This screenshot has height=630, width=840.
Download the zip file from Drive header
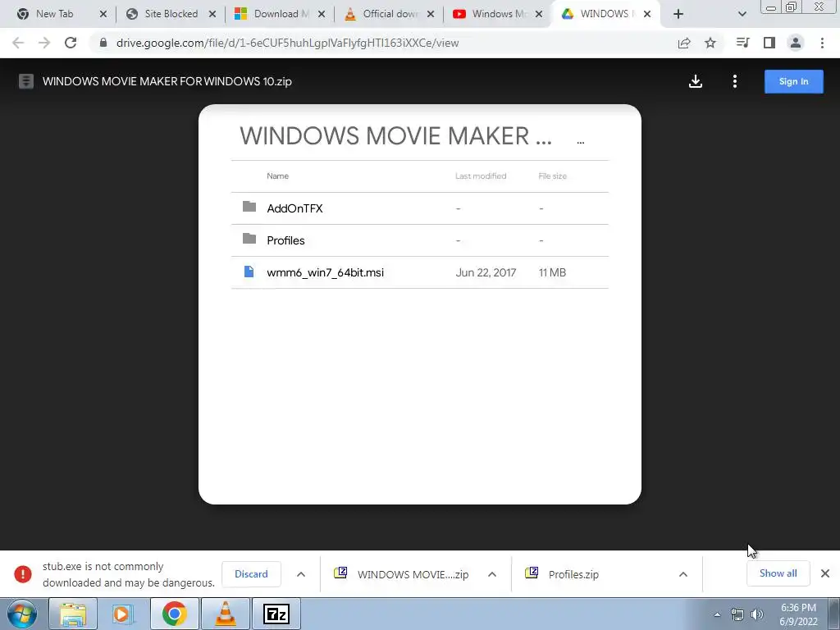696,81
